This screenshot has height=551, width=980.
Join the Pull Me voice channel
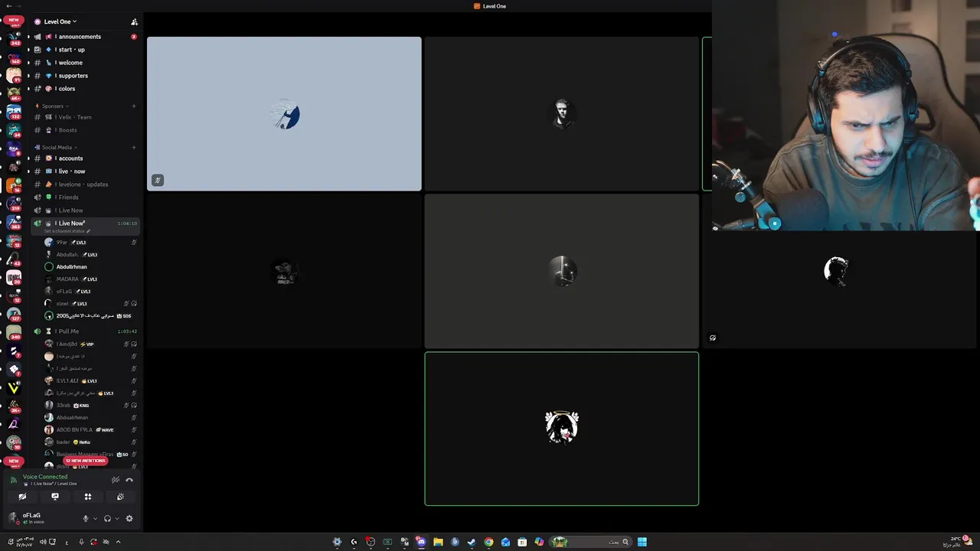click(x=84, y=331)
